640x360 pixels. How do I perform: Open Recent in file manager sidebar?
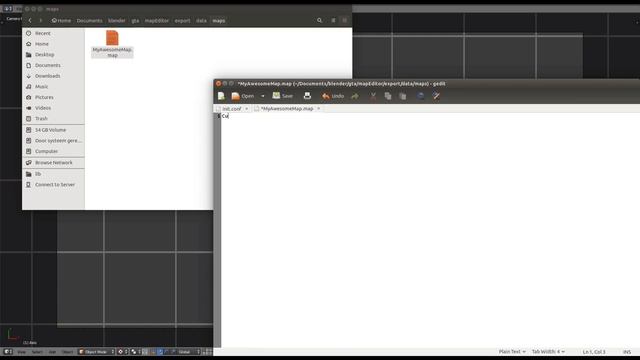tap(53, 33)
